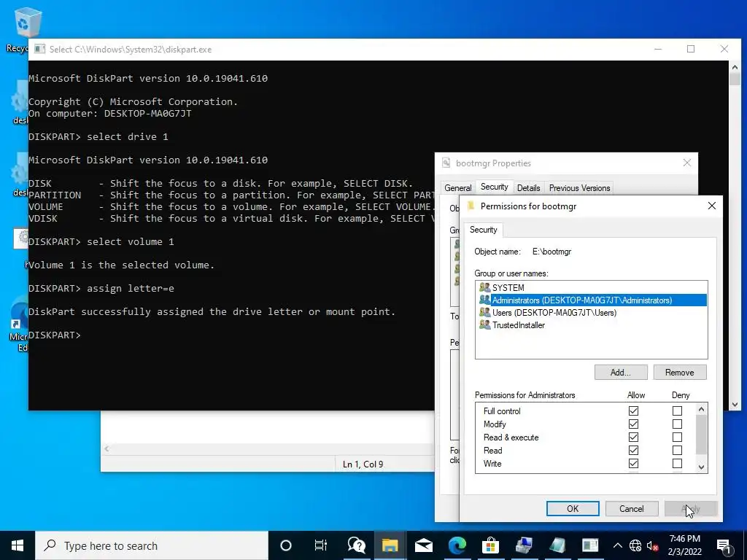Click the Remove button

[679, 373]
